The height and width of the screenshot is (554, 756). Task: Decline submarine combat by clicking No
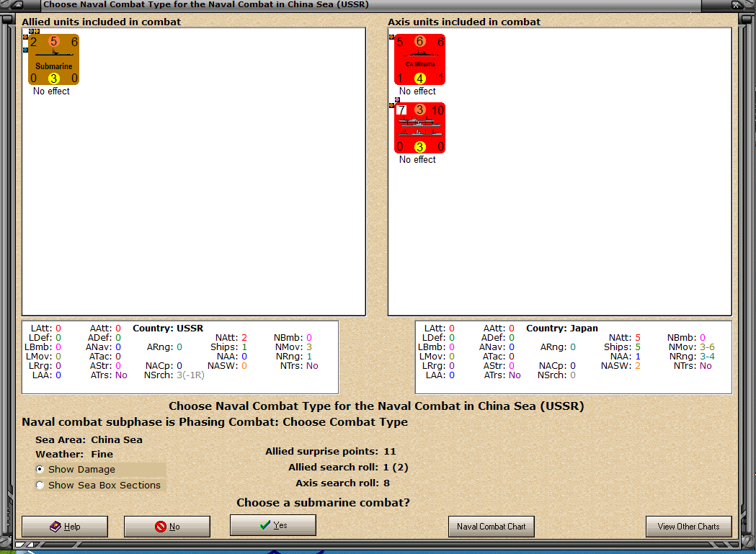pyautogui.click(x=166, y=527)
